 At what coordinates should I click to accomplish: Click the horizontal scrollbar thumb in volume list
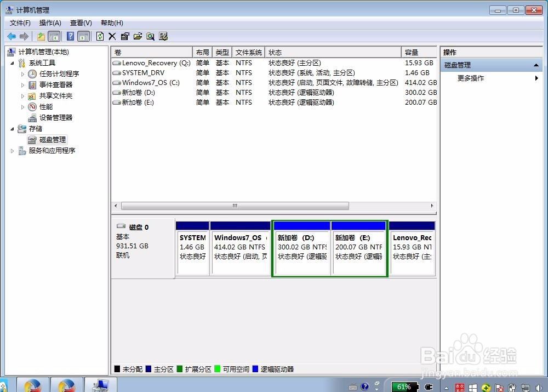(235, 206)
